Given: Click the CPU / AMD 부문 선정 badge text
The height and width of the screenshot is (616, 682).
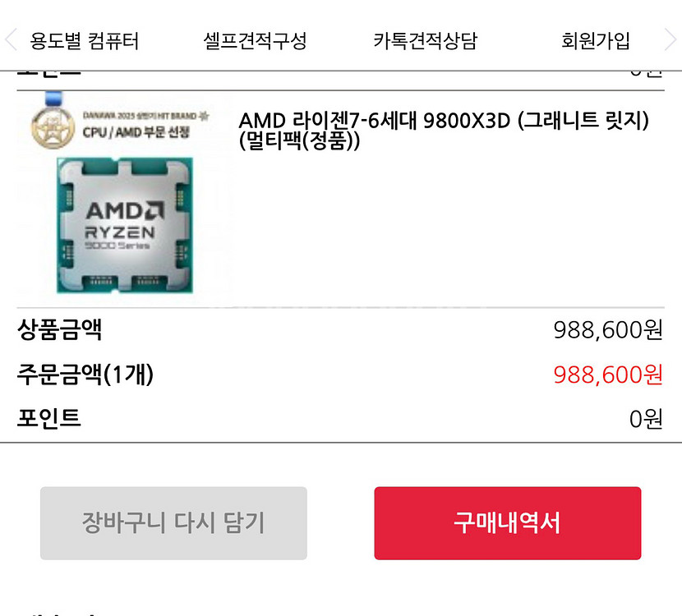Looking at the screenshot, I should coord(135,131).
